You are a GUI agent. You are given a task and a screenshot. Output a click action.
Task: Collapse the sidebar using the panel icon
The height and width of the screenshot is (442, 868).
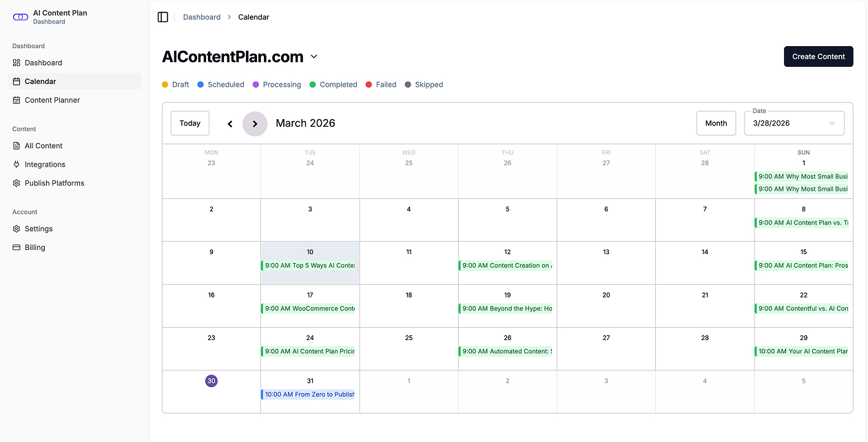163,17
